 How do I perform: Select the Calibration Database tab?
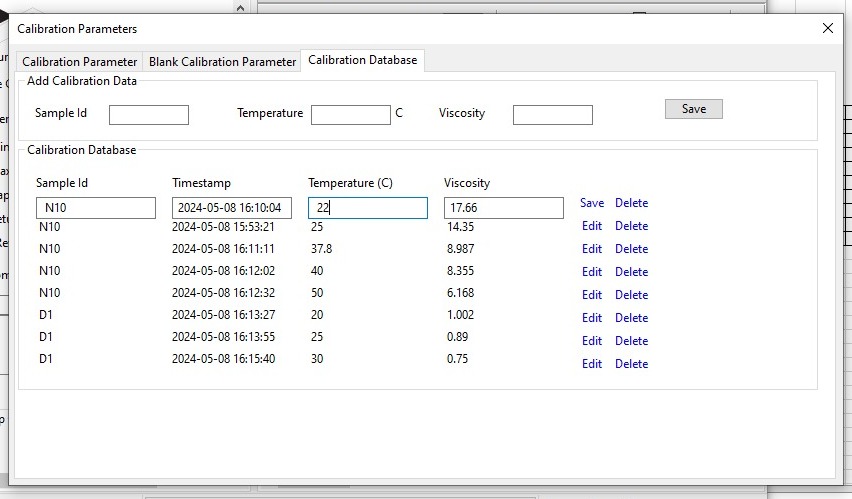[362, 60]
